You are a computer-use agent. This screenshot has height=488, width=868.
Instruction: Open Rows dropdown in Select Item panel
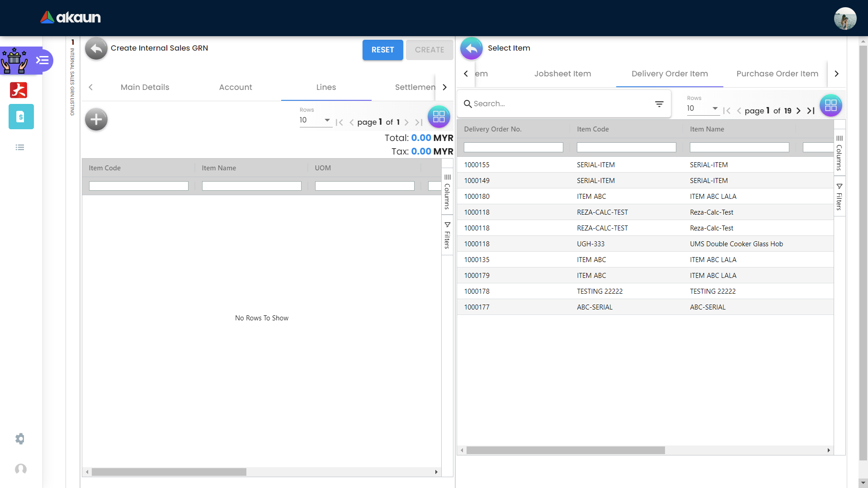pos(703,108)
